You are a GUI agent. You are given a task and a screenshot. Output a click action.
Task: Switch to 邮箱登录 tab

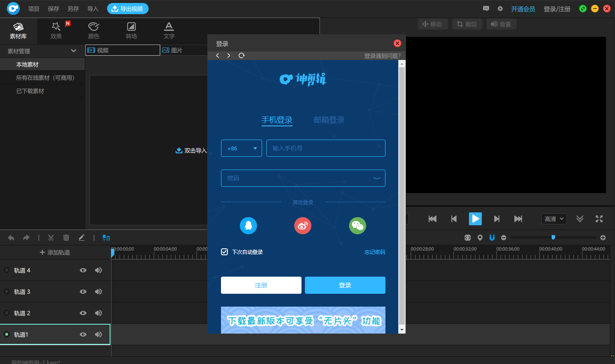329,120
